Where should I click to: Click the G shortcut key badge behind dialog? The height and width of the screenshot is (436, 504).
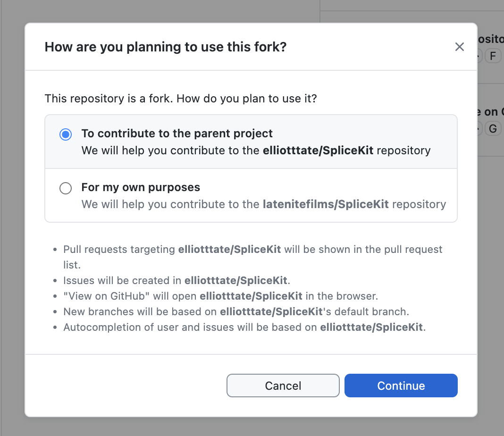[x=493, y=128]
